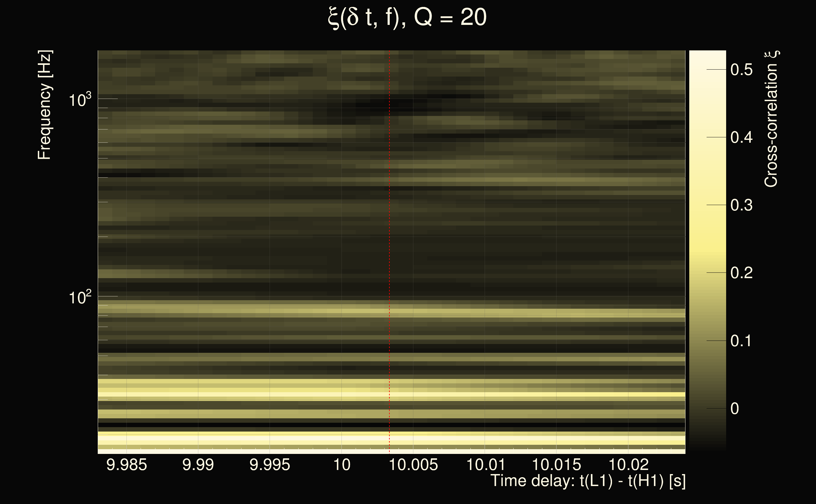Screen dimensions: 816x504
Task: Click the 9.99 time-axis tick label
Action: click(198, 465)
